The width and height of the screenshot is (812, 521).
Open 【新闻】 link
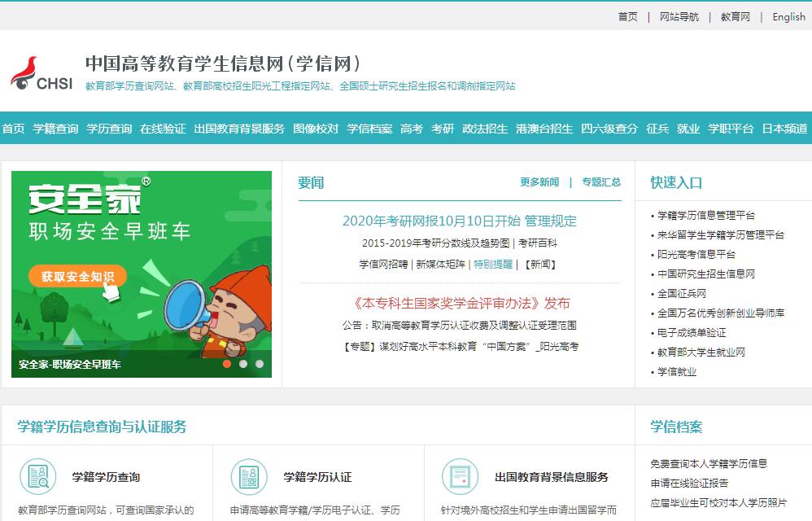click(540, 264)
